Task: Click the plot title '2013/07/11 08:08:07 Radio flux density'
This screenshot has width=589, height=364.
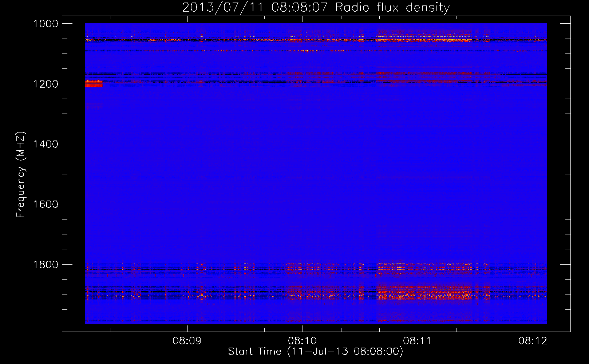Action: coord(316,7)
